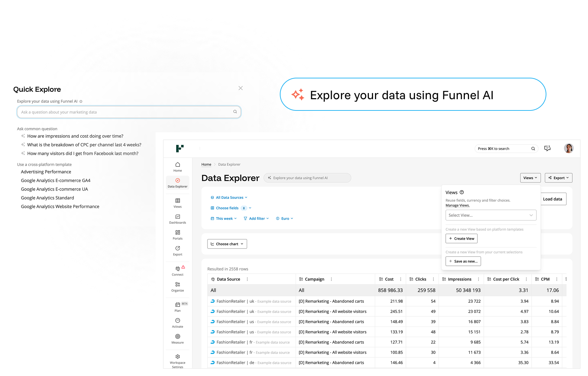Image resolution: width=588 pixels, height=376 pixels.
Task: Open Data Explorer in the sidebar
Action: click(x=177, y=183)
